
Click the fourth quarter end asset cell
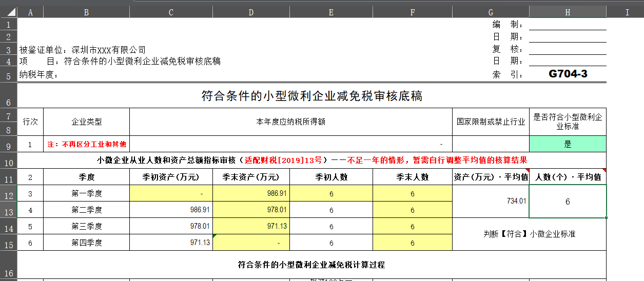pos(251,243)
